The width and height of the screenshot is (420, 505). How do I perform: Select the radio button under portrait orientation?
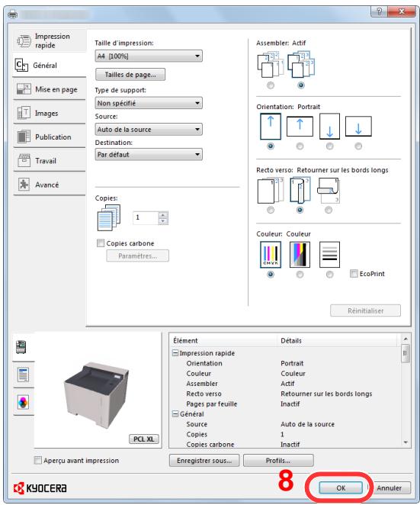pyautogui.click(x=271, y=146)
